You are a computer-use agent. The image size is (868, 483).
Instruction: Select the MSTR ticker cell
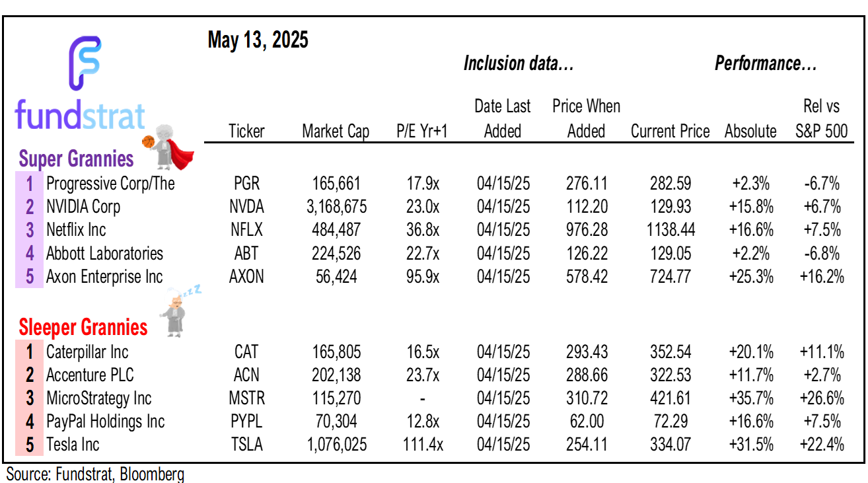pyautogui.click(x=246, y=398)
